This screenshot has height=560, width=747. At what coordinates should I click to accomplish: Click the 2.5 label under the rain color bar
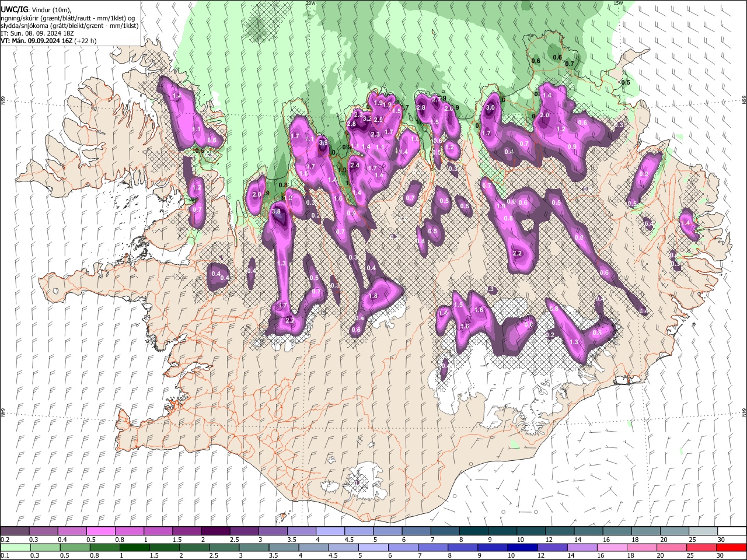pos(214,555)
